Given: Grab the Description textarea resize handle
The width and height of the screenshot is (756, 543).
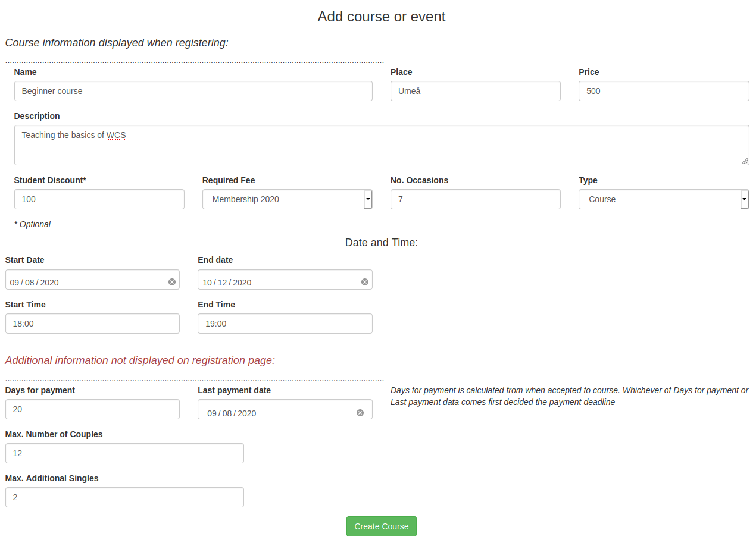Looking at the screenshot, I should pos(745,161).
